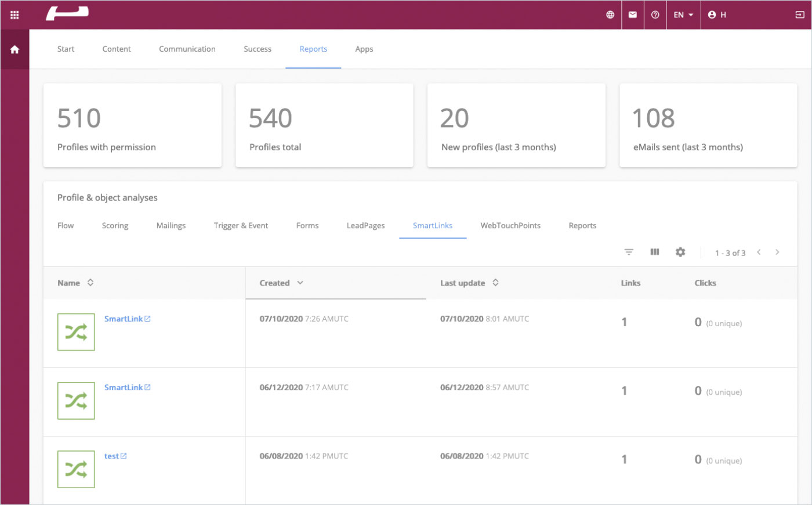Switch to the Communication menu tab

pyautogui.click(x=187, y=49)
